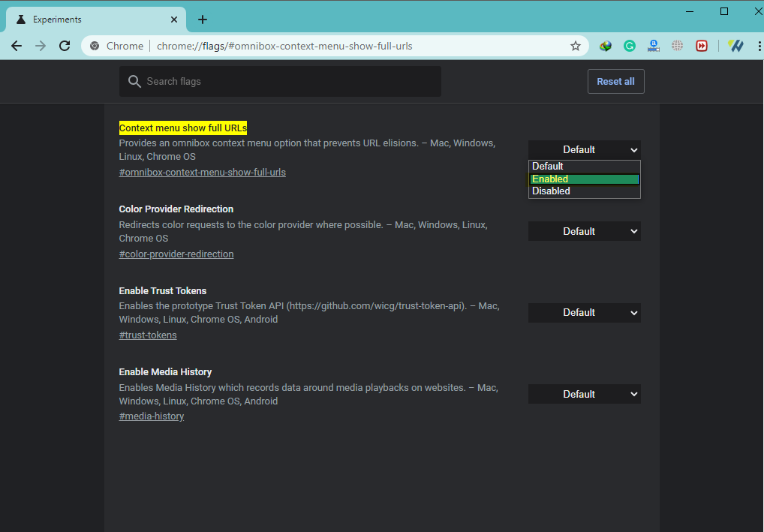
Task: Click the browser Back arrow
Action: [17, 46]
